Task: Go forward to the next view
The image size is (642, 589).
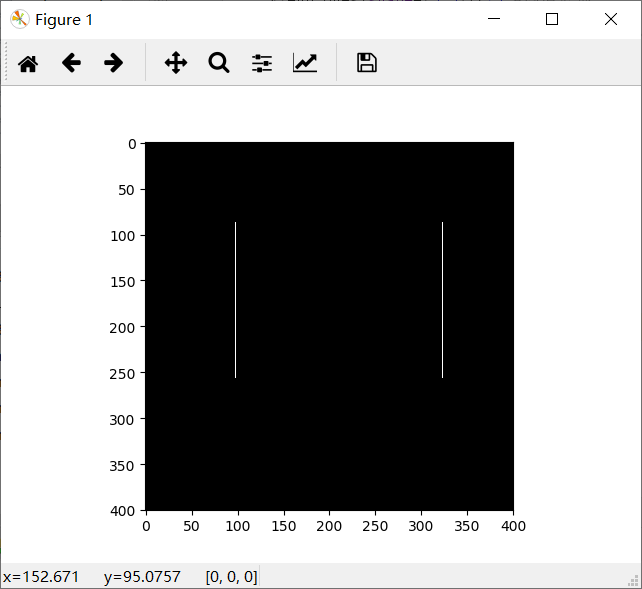Action: click(x=113, y=63)
